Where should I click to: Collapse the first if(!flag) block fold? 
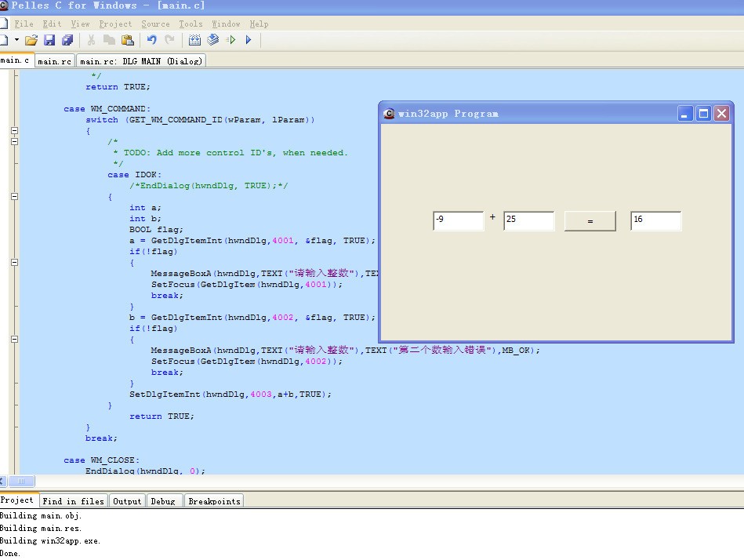point(15,263)
